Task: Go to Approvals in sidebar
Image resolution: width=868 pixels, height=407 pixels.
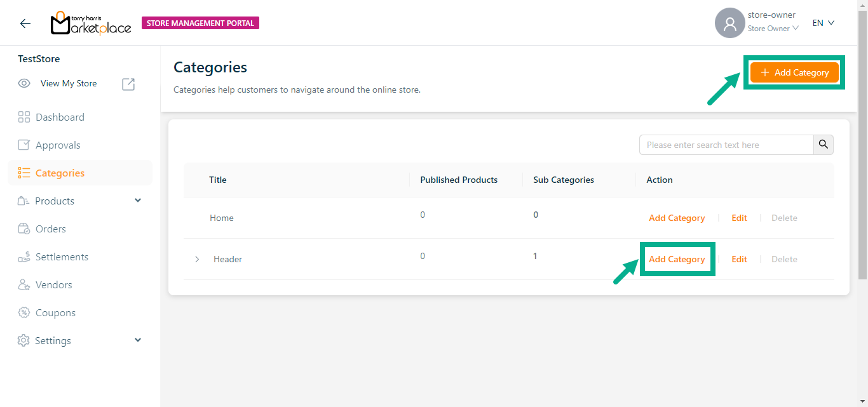Action: 58,145
